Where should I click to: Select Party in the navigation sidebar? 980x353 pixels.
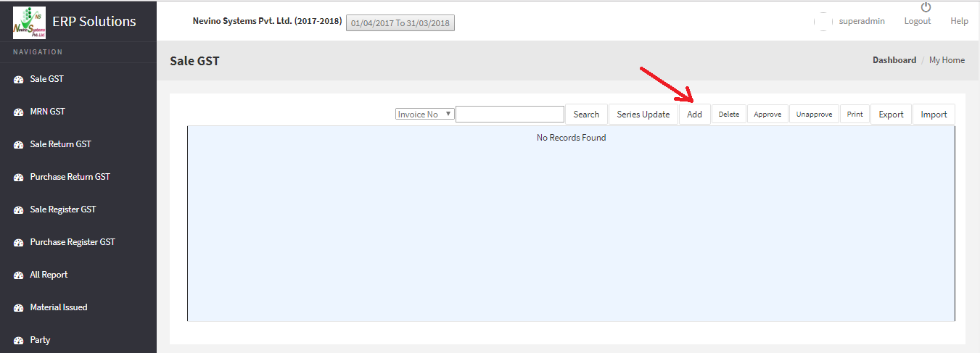point(40,340)
